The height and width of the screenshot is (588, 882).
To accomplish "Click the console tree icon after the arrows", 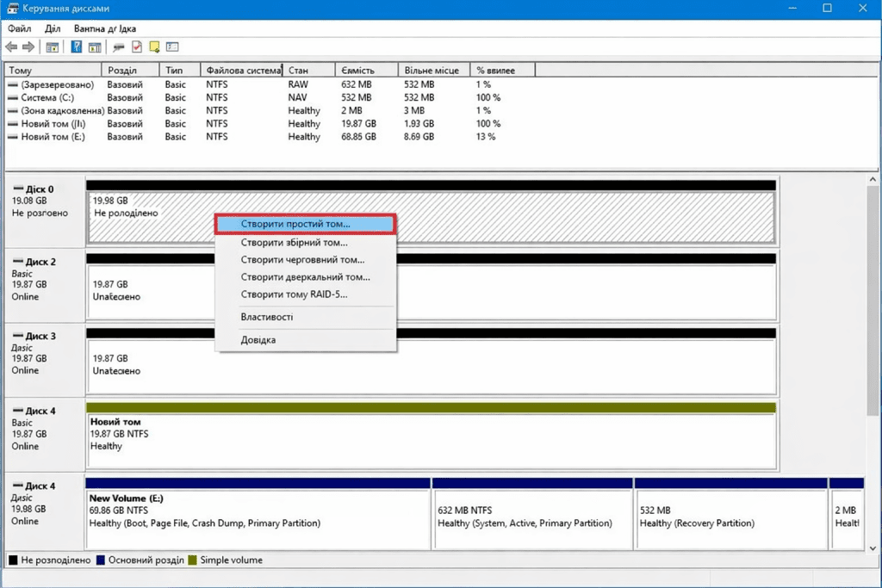I will point(53,46).
